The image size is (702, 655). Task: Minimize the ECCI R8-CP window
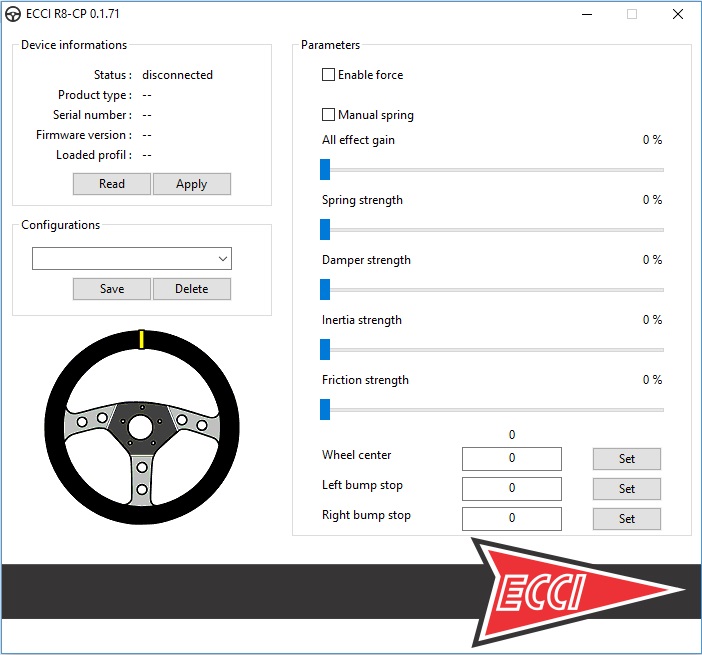tap(585, 15)
